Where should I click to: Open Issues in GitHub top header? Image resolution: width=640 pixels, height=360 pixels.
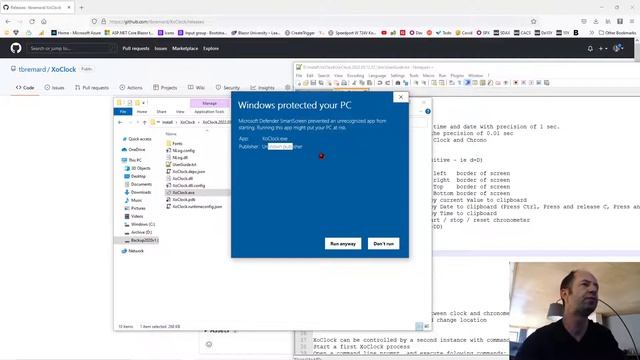(x=160, y=48)
